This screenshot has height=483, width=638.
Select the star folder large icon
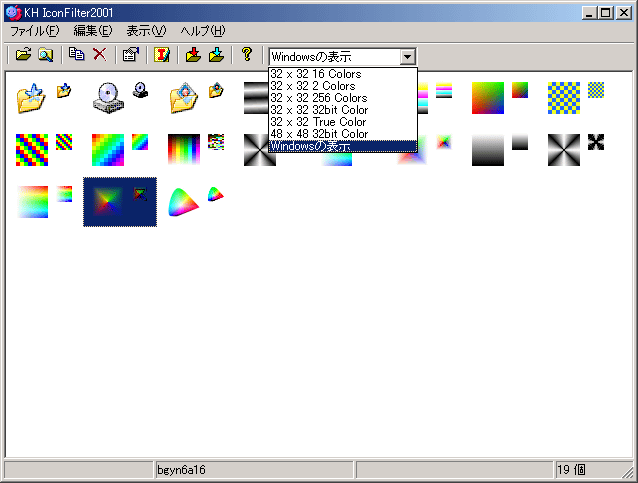pos(31,98)
